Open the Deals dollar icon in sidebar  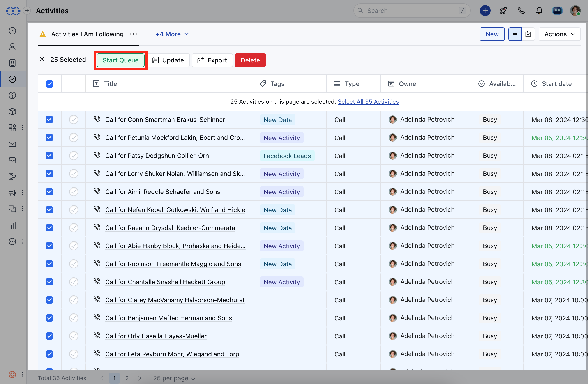click(12, 95)
